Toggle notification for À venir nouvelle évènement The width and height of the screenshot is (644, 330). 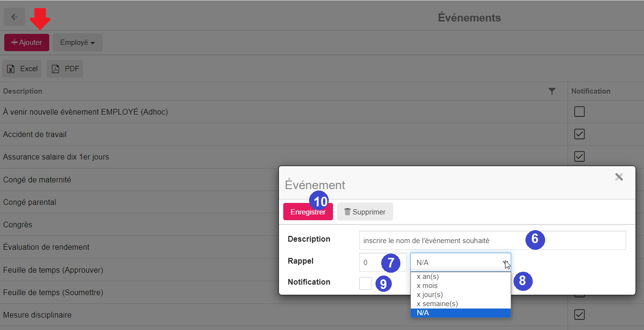tap(580, 112)
